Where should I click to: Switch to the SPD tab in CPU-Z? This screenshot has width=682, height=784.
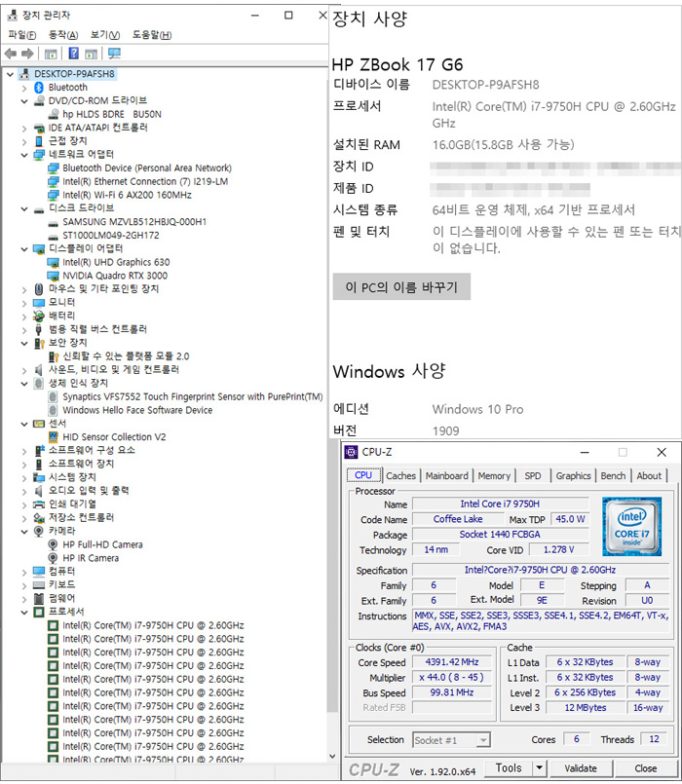[533, 475]
